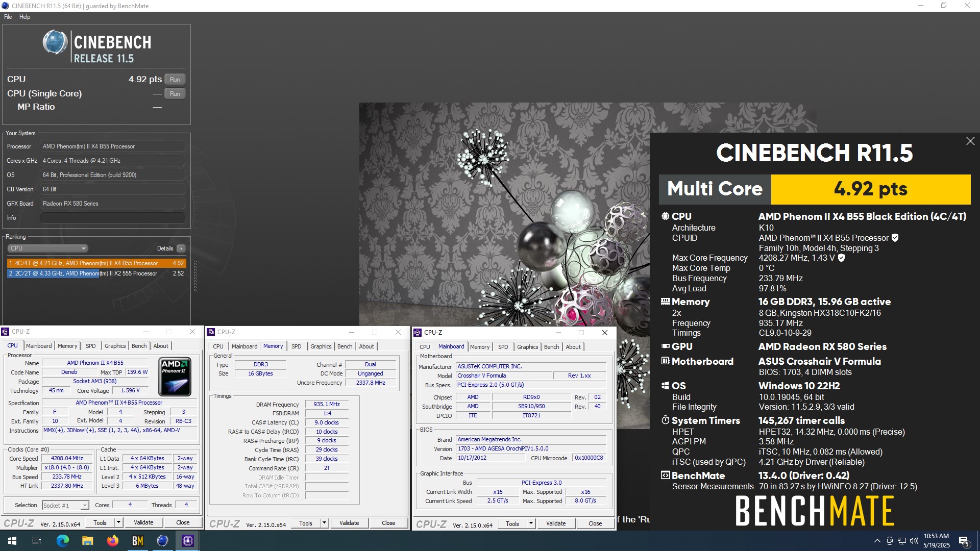Click the BIOS Version field 1703
This screenshot has width=980, height=551.
coord(531,449)
